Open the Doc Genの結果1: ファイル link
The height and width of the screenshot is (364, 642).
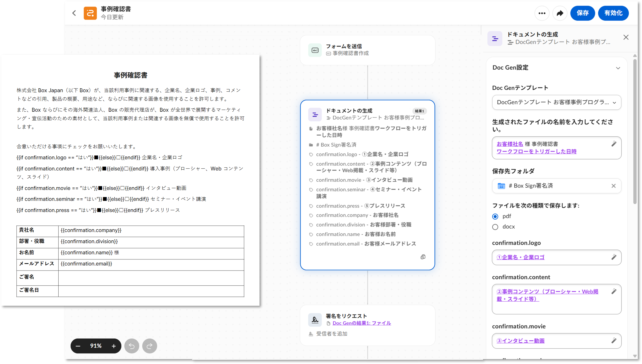point(361,323)
